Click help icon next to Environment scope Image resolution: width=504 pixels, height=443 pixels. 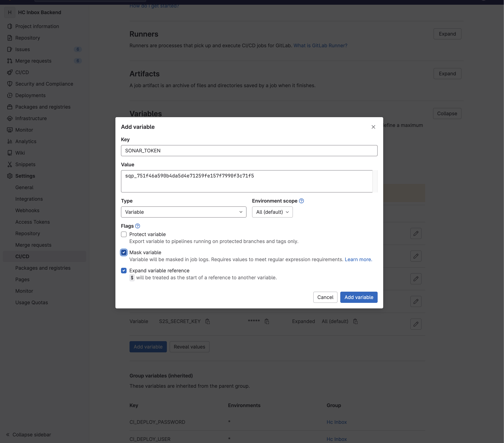pyautogui.click(x=301, y=201)
